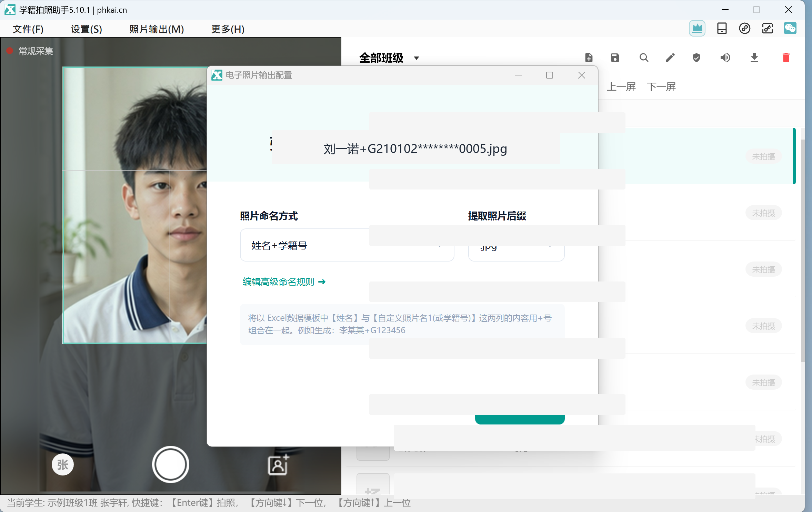812x512 pixels.
Task: Click the save disk icon
Action: pos(615,58)
